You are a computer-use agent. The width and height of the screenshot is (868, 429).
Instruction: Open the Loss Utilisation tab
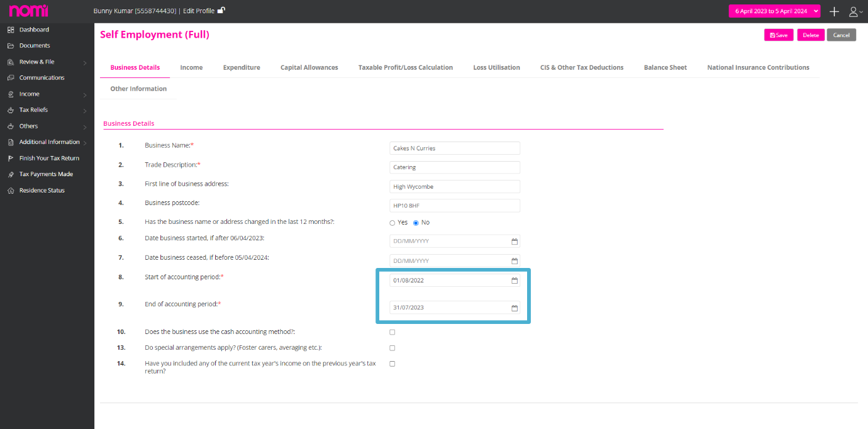pyautogui.click(x=497, y=67)
